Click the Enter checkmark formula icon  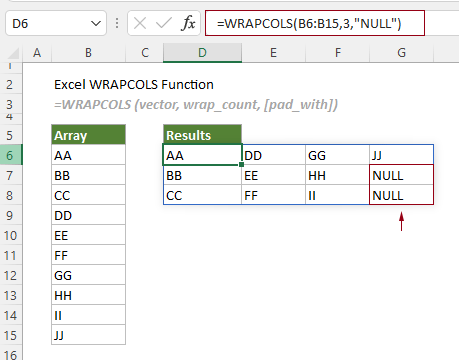tap(164, 24)
